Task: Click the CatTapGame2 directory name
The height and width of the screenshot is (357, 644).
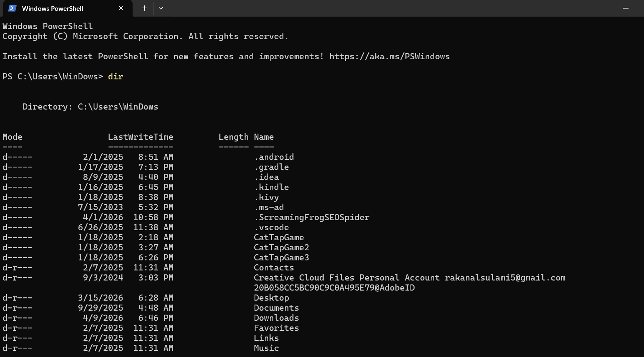Action: [281, 248]
